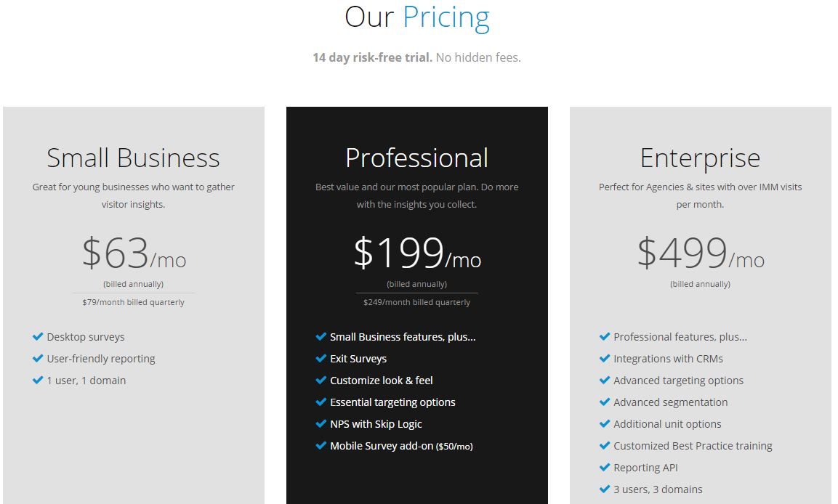Enable the Essential targeting options feature
The width and height of the screenshot is (838, 504).
click(x=319, y=402)
